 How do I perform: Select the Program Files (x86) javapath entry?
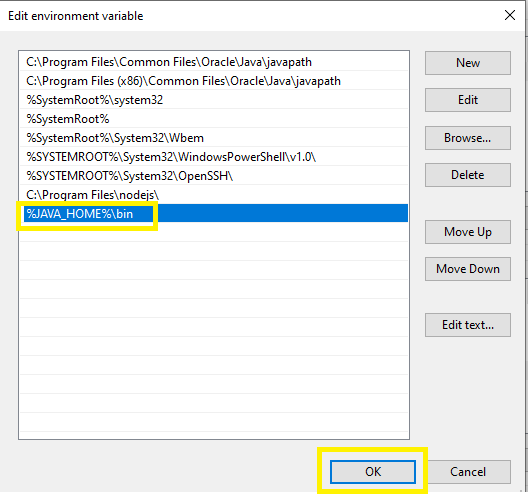coord(214,81)
